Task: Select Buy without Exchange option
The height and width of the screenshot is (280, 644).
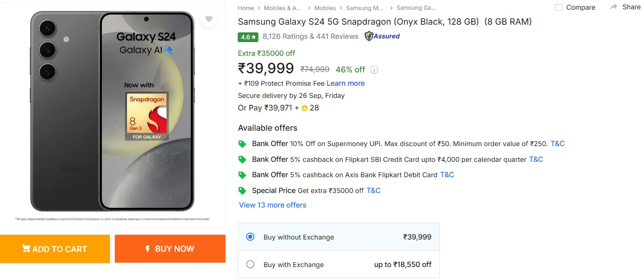Action: pos(250,237)
